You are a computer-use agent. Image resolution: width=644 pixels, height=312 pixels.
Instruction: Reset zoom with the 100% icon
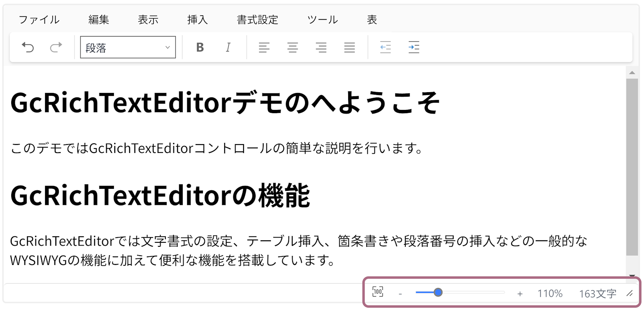(378, 292)
